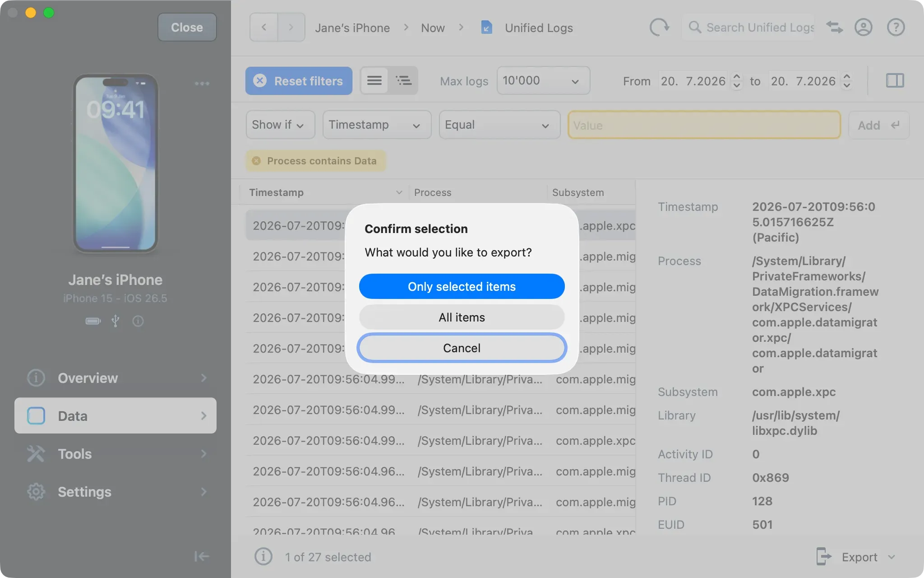Click the Now breadcrumb
Screen dimensions: 924x578
(433, 28)
